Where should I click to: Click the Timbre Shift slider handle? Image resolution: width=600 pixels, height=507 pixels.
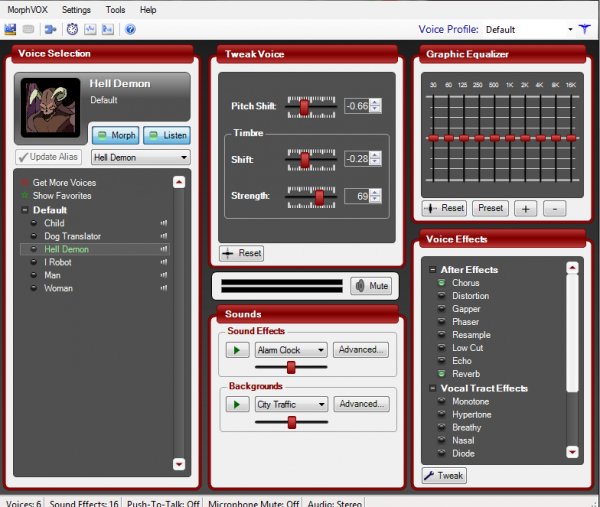305,160
